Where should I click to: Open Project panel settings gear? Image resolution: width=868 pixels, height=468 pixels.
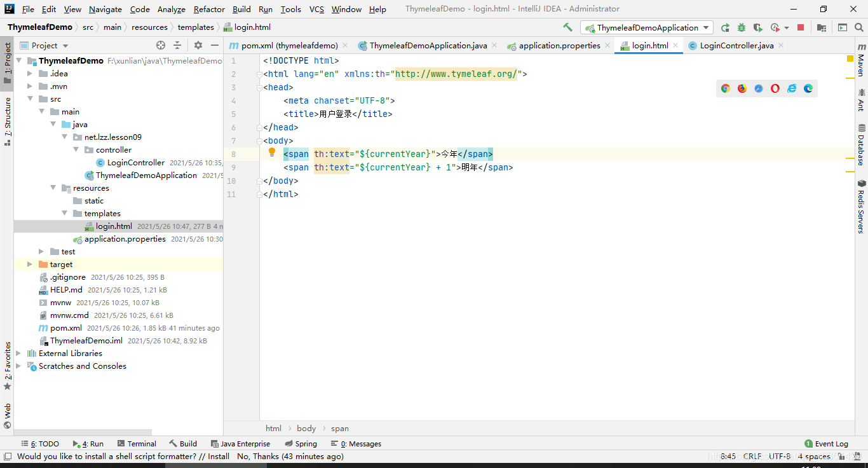(198, 45)
